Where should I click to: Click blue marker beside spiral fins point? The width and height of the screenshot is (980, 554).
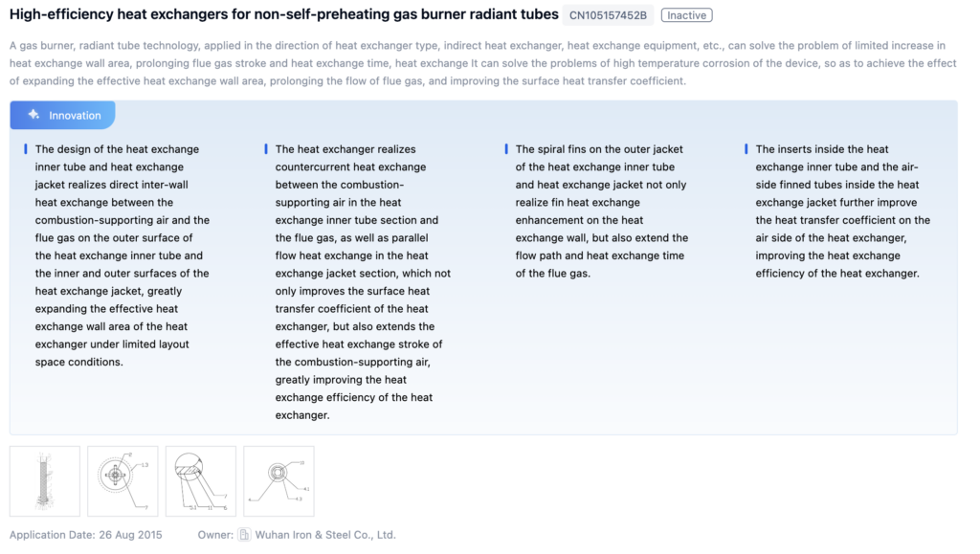pyautogui.click(x=506, y=149)
